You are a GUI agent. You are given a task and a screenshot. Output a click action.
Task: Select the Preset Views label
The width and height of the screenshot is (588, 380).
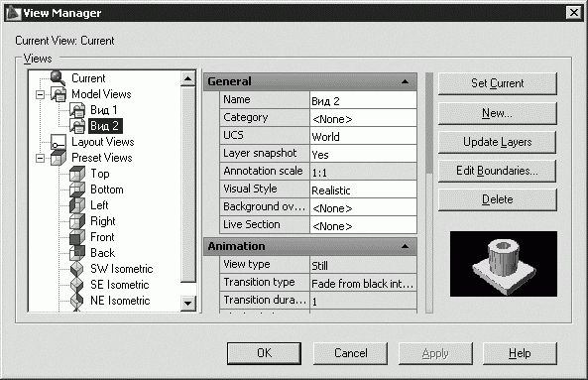tap(102, 158)
